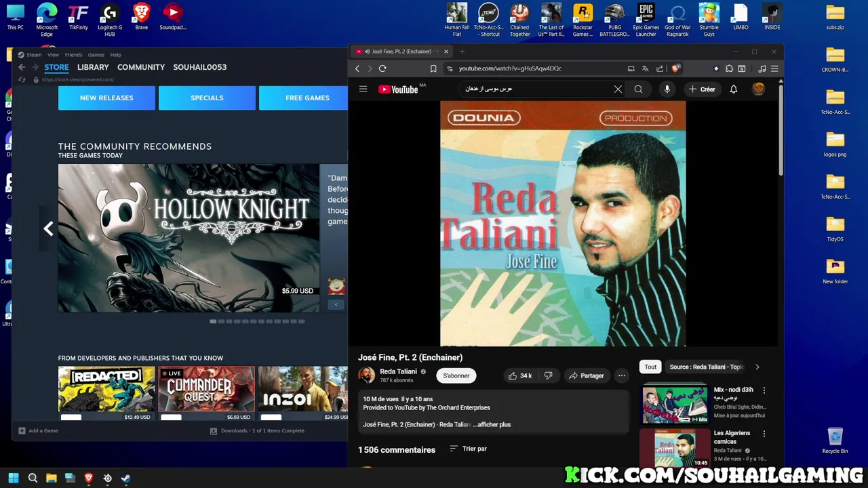Close the José Fine browser tab
Viewport: 868px width, 488px height.
(446, 52)
